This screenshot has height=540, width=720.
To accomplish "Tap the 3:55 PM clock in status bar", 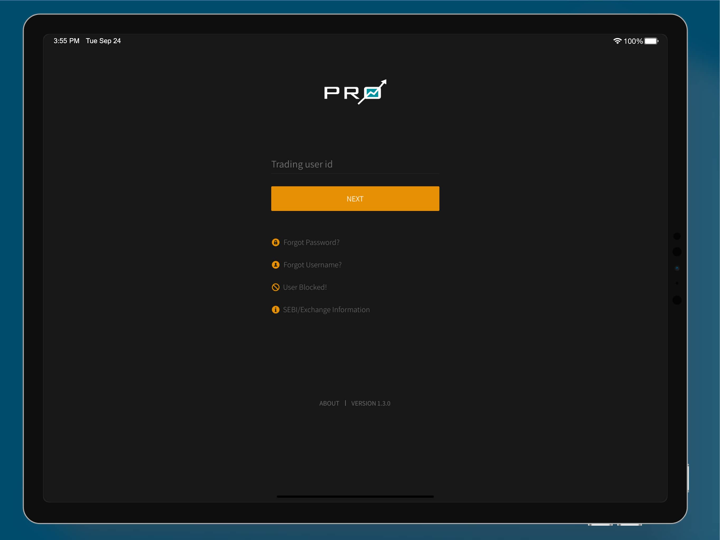I will click(66, 41).
